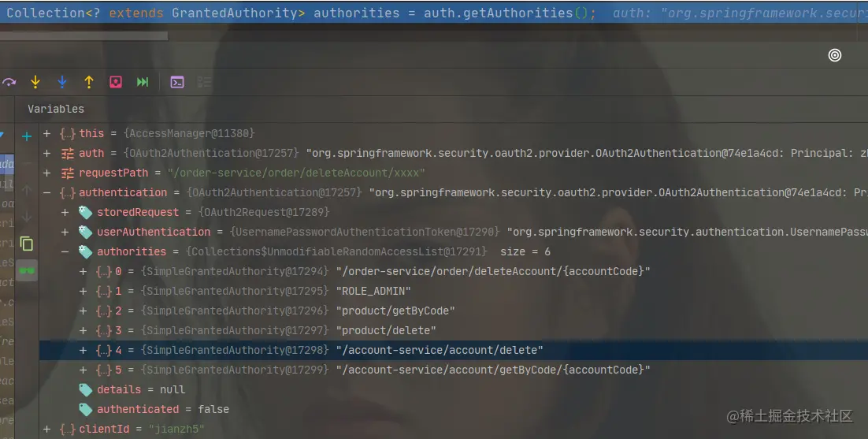Click the "ROLE_ADMIN" authority value
The height and width of the screenshot is (439, 868).
tap(373, 291)
